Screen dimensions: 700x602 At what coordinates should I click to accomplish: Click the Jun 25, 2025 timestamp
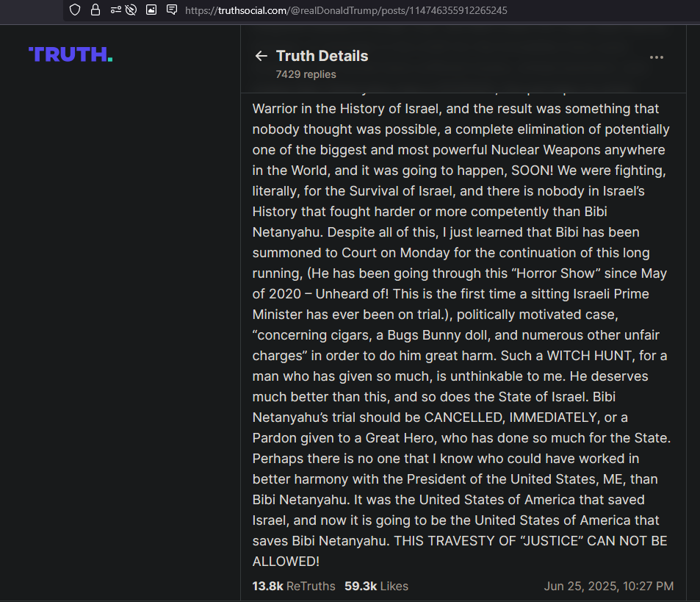pos(608,586)
